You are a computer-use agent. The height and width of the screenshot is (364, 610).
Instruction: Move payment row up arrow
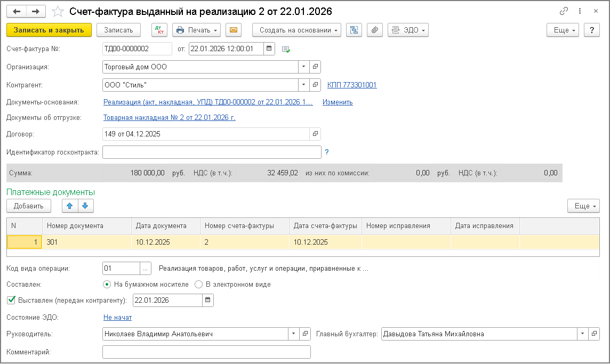tap(70, 206)
